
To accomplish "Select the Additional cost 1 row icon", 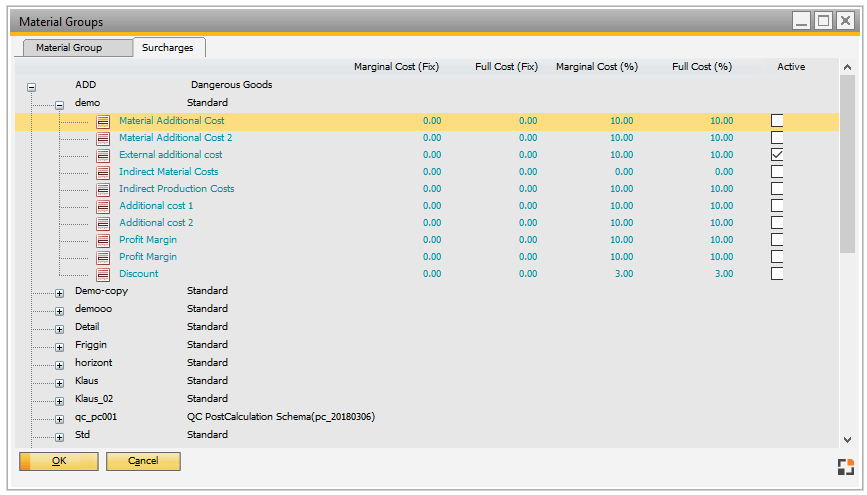I will coord(103,206).
